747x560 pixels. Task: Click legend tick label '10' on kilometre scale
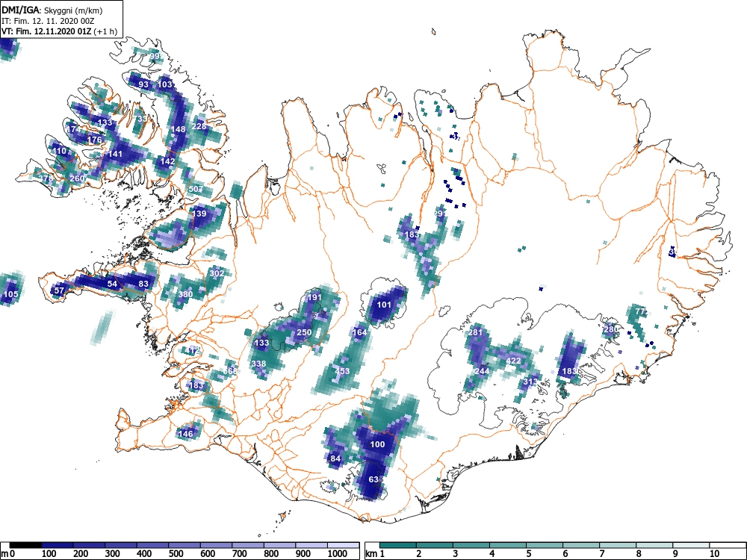point(713,554)
